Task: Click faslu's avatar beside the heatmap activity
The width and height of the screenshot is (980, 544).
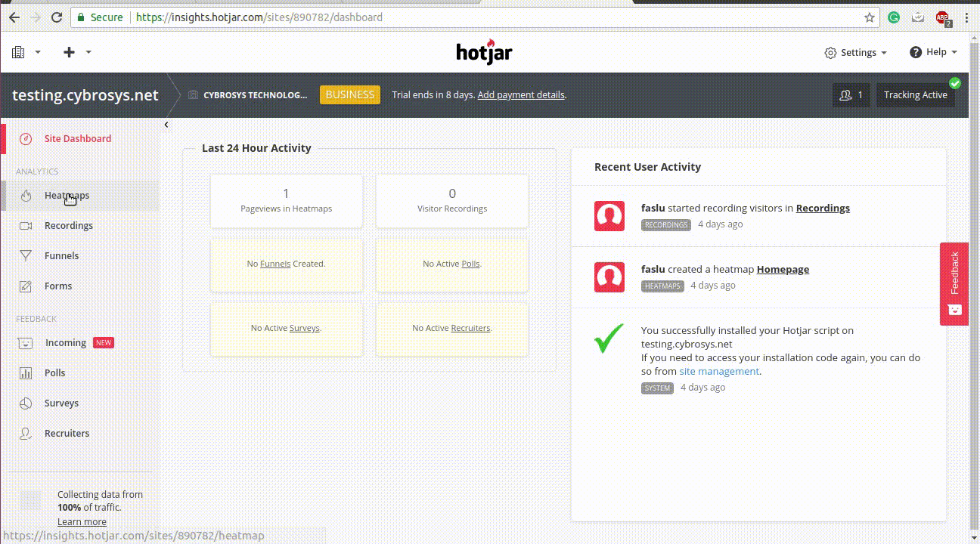Action: [609, 277]
